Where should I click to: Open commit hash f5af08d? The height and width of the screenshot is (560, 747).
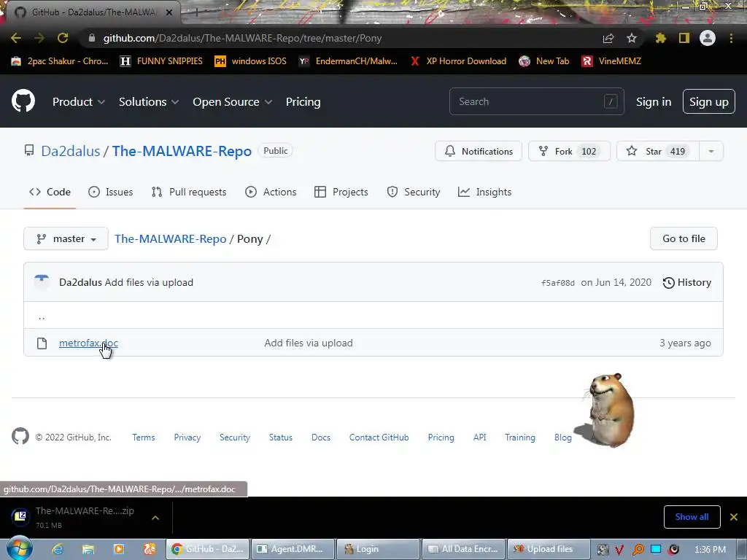click(x=558, y=283)
